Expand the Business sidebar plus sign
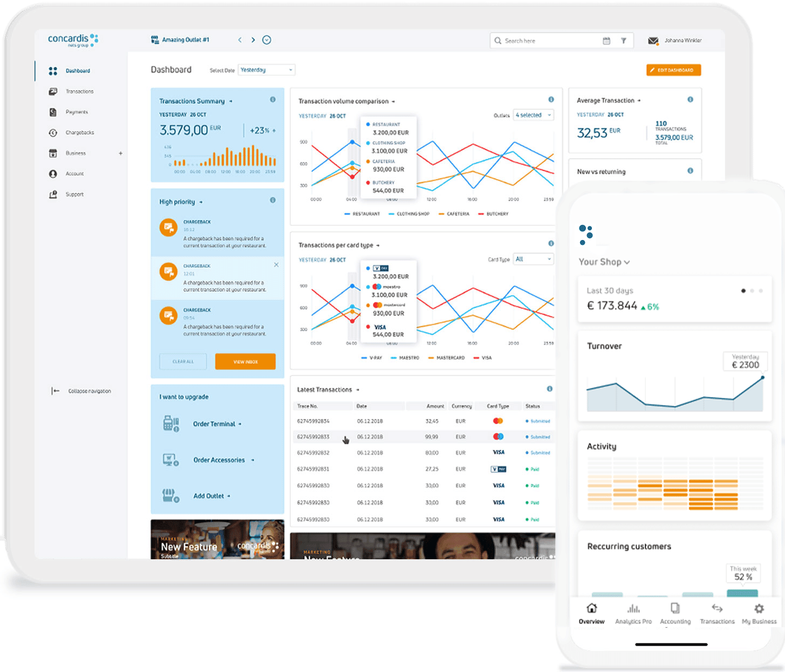 [120, 153]
